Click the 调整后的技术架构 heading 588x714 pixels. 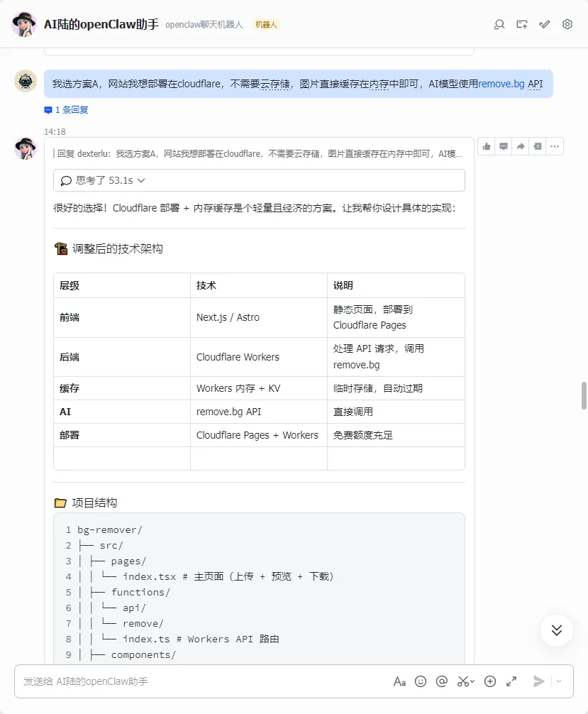coord(117,248)
